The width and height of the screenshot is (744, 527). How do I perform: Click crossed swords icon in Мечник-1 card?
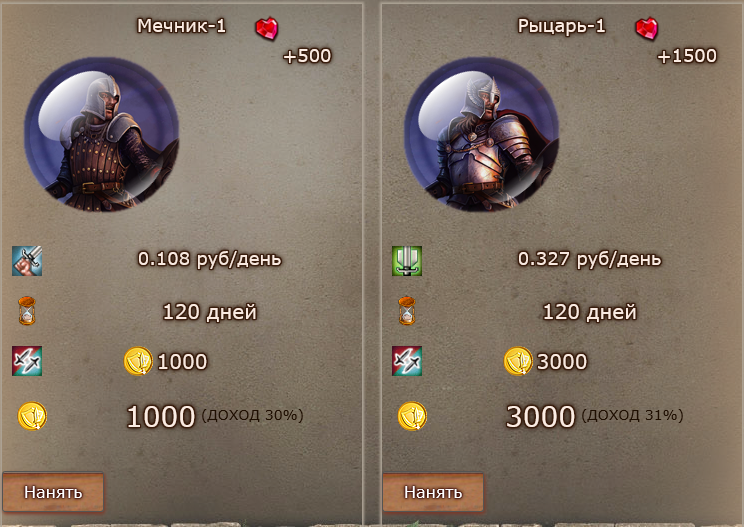coord(27,361)
